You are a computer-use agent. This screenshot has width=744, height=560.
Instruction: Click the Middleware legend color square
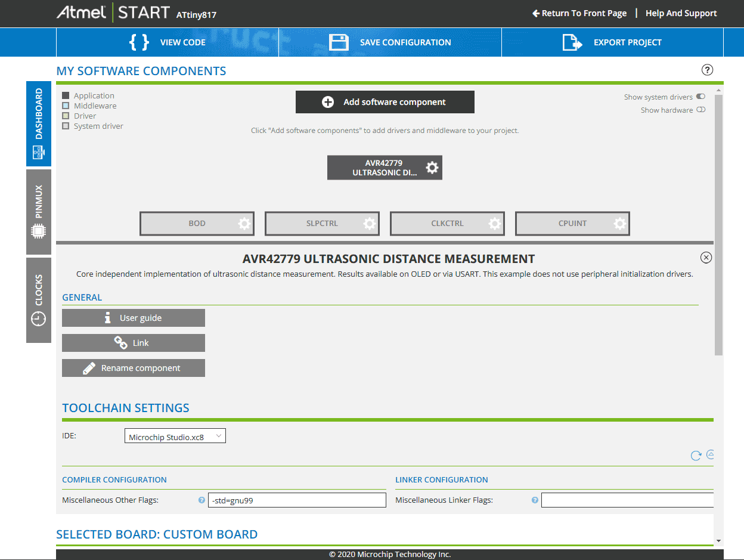pyautogui.click(x=66, y=106)
